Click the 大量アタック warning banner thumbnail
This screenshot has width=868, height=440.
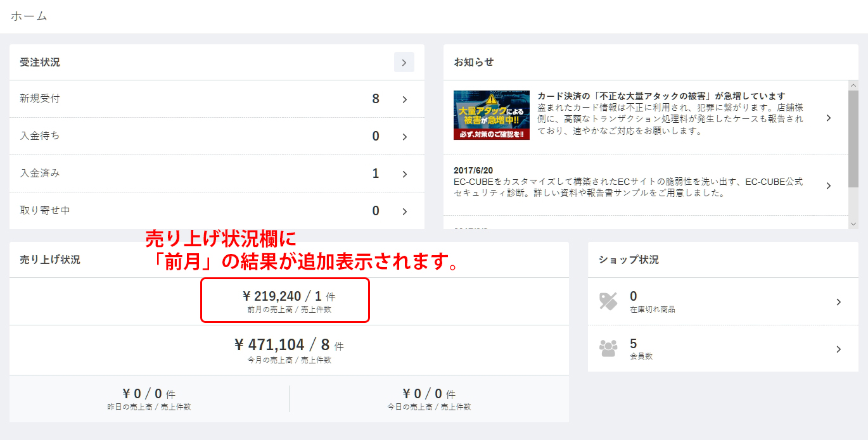click(x=491, y=115)
